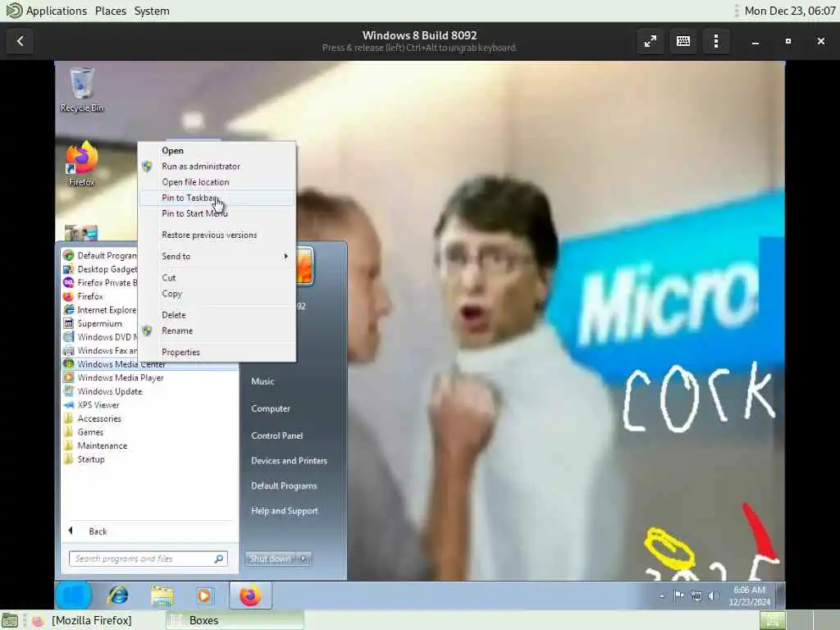Launch Supermium from the program list
The width and height of the screenshot is (840, 630).
pos(99,323)
